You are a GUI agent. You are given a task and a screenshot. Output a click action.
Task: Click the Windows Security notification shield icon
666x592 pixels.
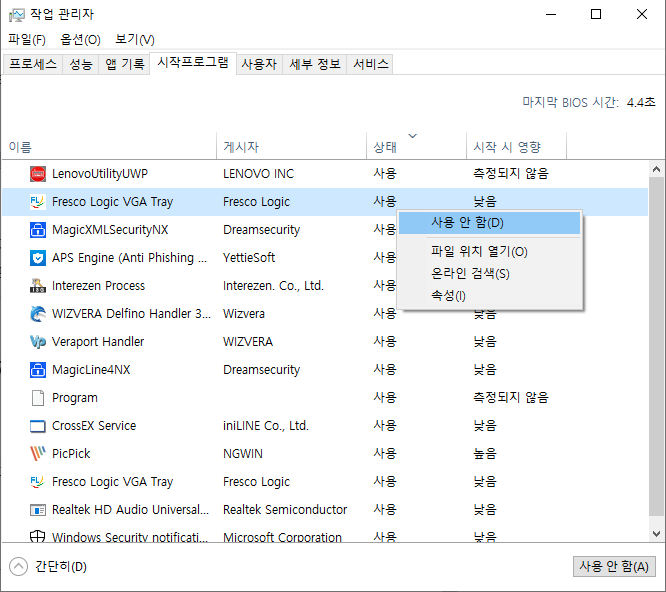pos(38,536)
